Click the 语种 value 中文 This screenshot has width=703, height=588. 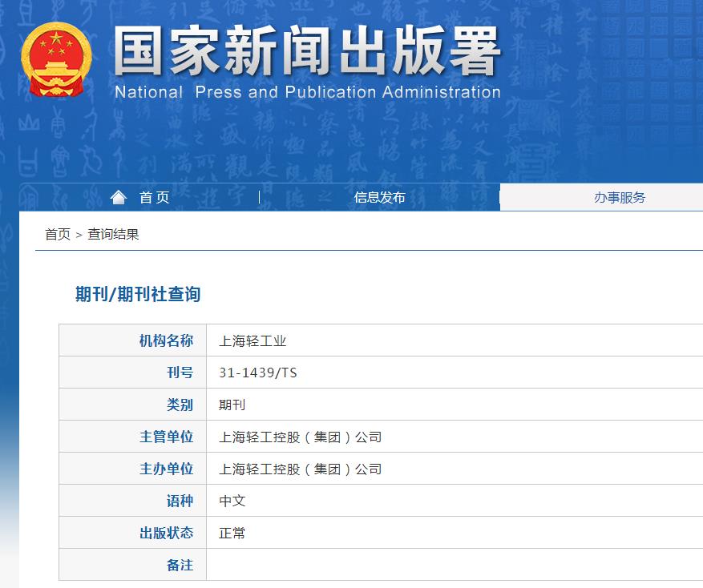point(232,500)
